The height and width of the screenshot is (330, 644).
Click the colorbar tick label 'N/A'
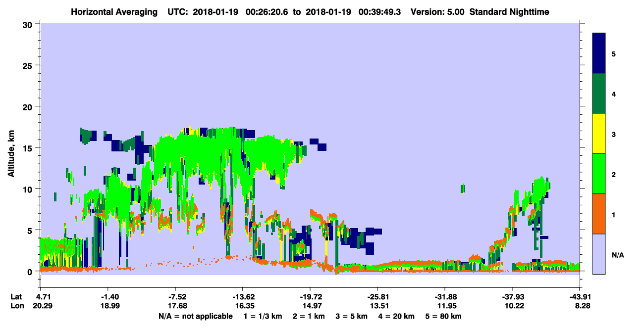[x=618, y=255]
